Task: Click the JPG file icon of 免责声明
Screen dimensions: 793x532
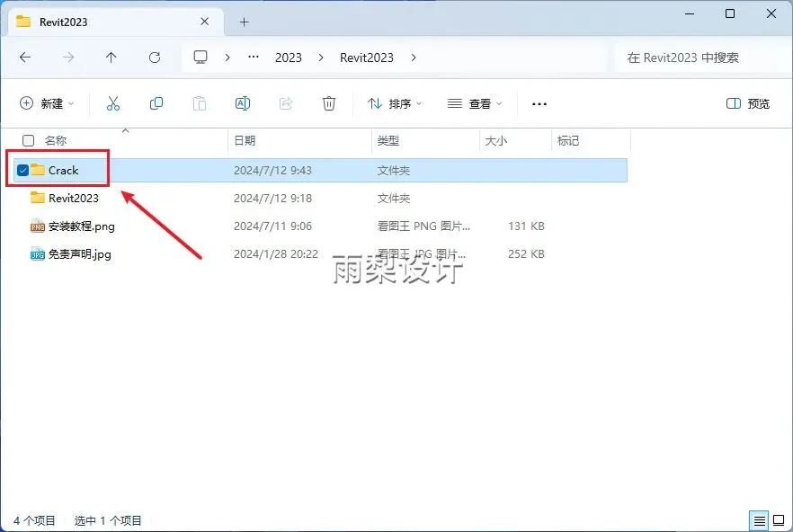Action: coord(38,253)
